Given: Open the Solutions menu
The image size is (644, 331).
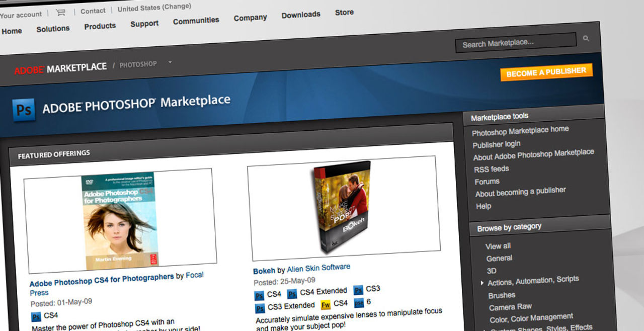Looking at the screenshot, I should tap(53, 29).
